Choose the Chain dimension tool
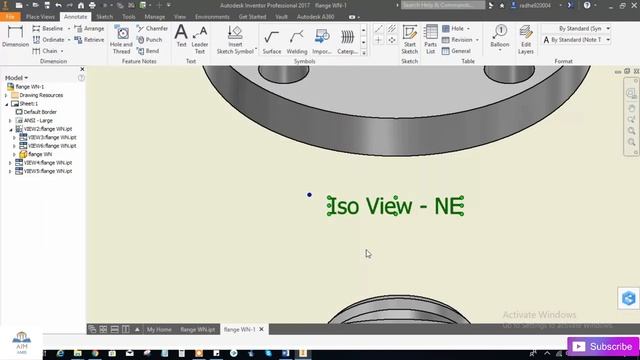Screen dimensions: 640x360 click(45, 51)
